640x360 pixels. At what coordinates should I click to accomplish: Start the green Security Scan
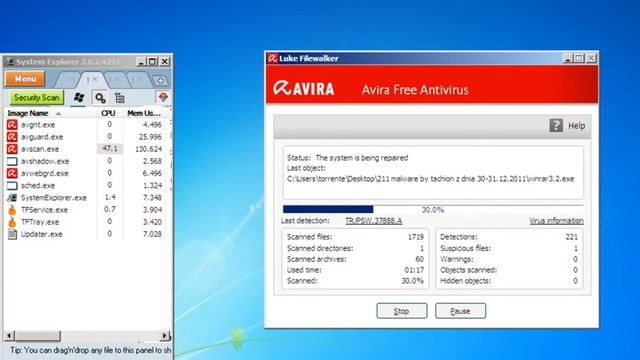coord(37,98)
